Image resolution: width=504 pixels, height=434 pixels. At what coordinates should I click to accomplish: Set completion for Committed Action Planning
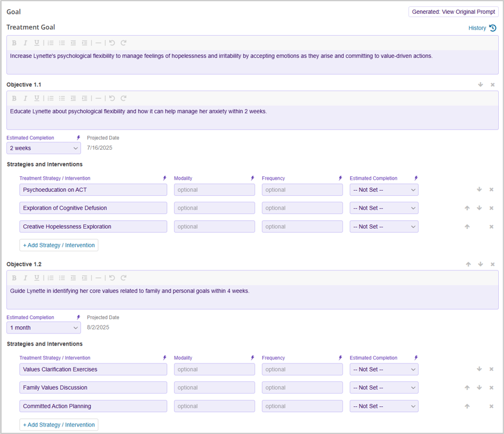tap(384, 406)
